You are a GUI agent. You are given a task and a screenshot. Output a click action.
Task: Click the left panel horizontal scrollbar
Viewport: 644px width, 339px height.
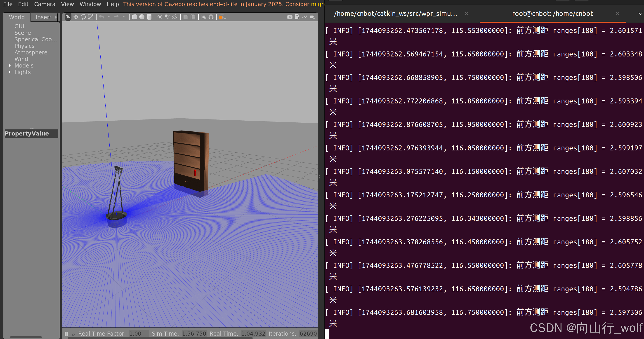(x=26, y=337)
